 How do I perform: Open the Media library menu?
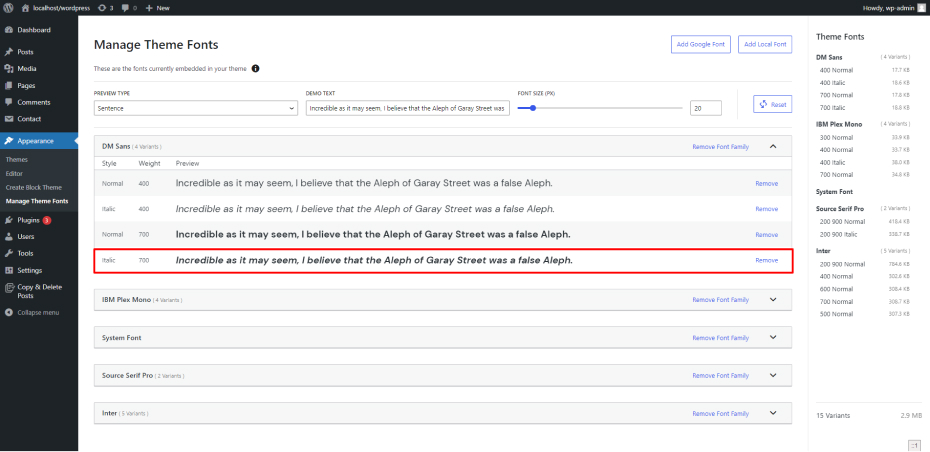tap(27, 69)
